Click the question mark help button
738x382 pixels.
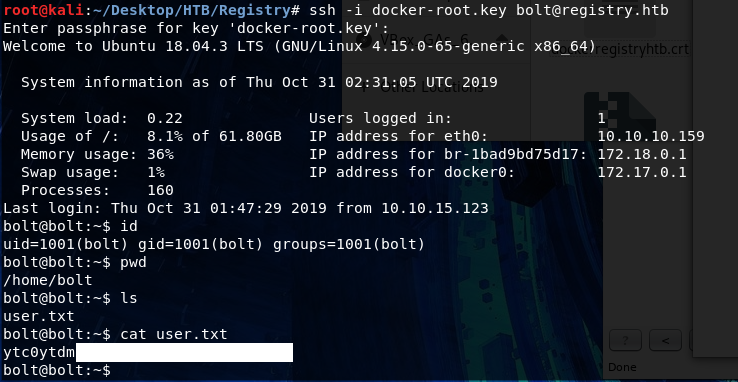coord(626,341)
